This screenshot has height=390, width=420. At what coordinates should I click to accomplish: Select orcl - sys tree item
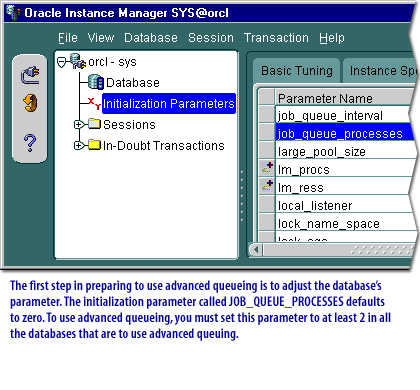[112, 62]
